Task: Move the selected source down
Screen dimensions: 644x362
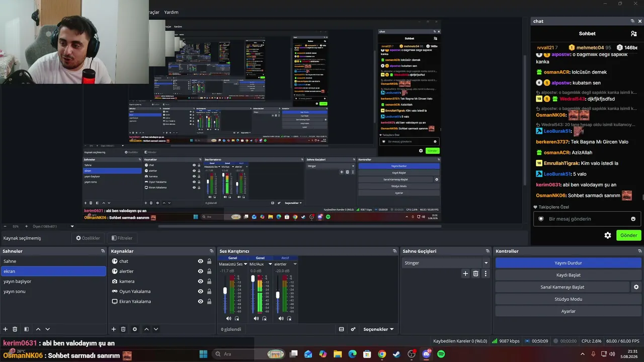Action: tap(156, 329)
